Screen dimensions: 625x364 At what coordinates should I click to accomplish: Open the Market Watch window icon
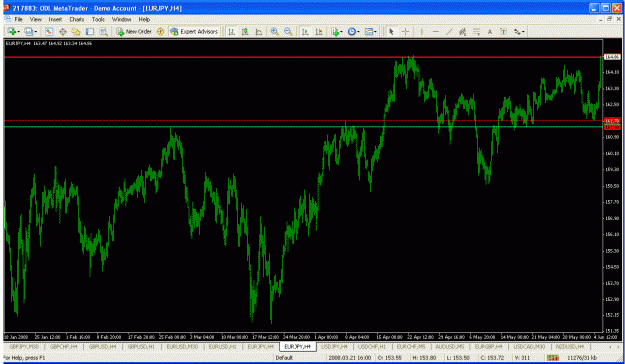pos(49,31)
